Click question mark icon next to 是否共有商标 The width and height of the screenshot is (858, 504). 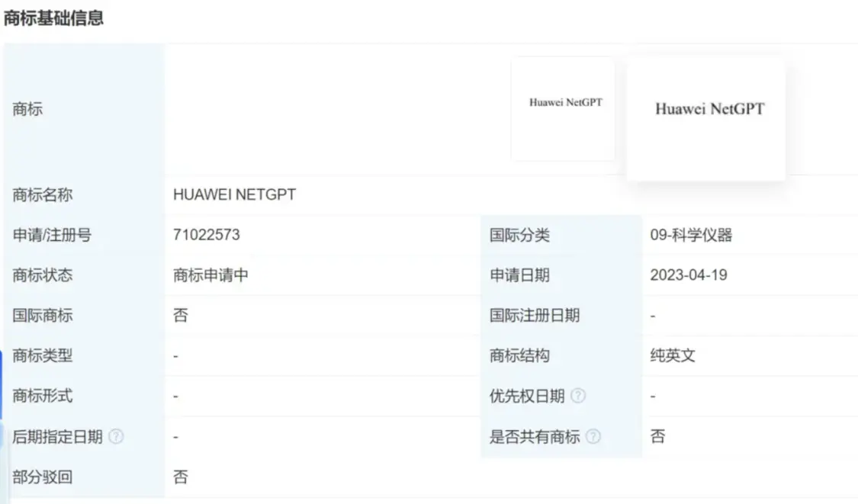(593, 437)
